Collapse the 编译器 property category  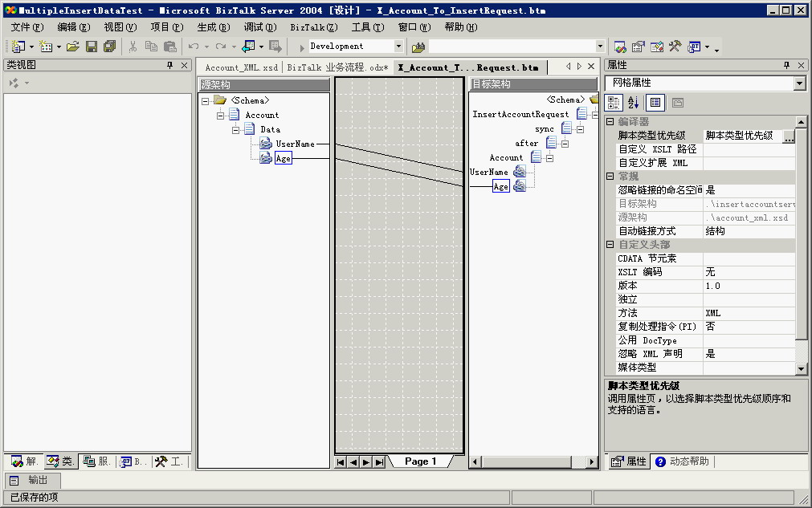pos(610,121)
